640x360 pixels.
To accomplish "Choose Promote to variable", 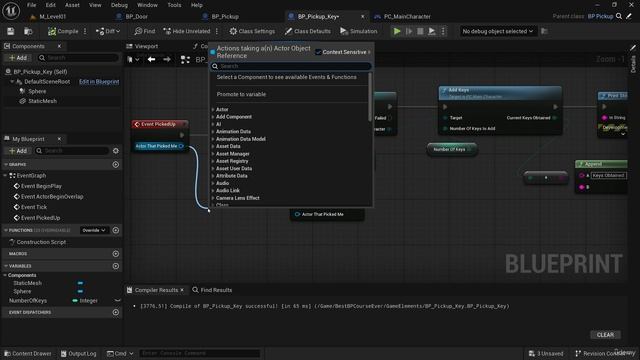I will tap(241, 94).
